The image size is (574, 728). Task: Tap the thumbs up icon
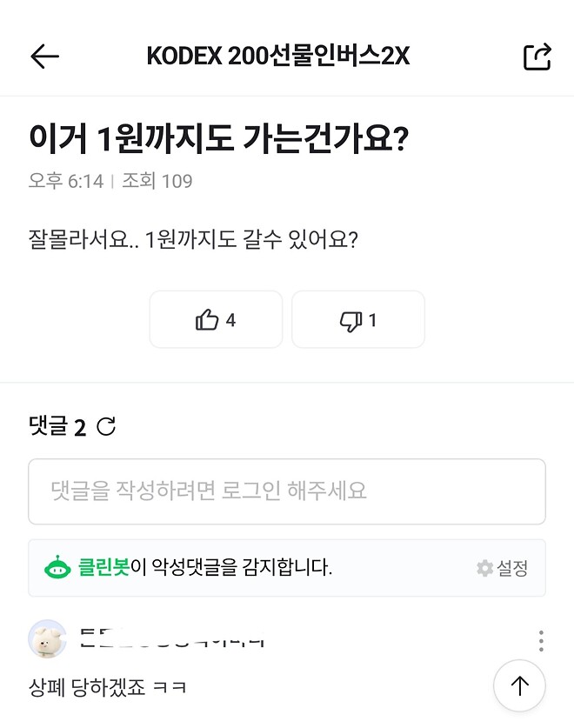205,319
